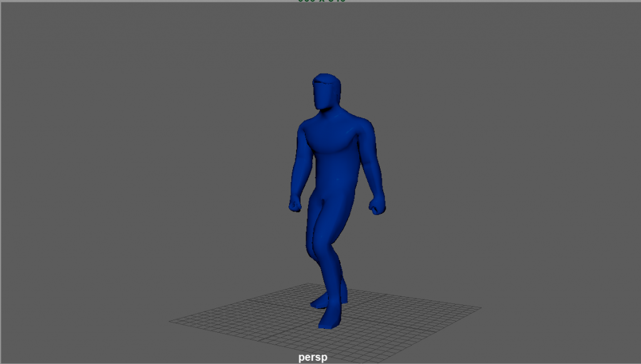641x364 pixels.
Task: Click the 'persp' camera label
Action: [x=313, y=358]
